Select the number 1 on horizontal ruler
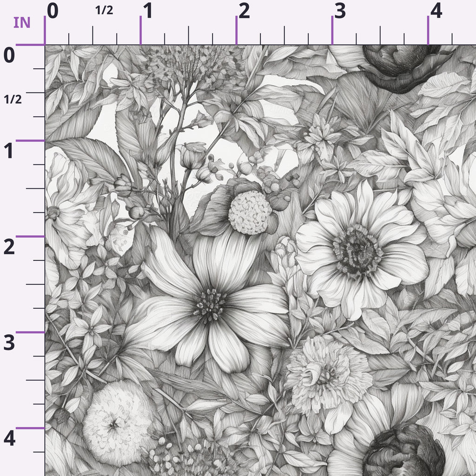 pyautogui.click(x=148, y=11)
